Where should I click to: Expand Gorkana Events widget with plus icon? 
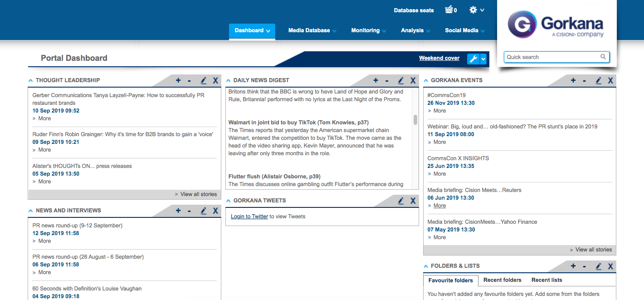pyautogui.click(x=573, y=80)
